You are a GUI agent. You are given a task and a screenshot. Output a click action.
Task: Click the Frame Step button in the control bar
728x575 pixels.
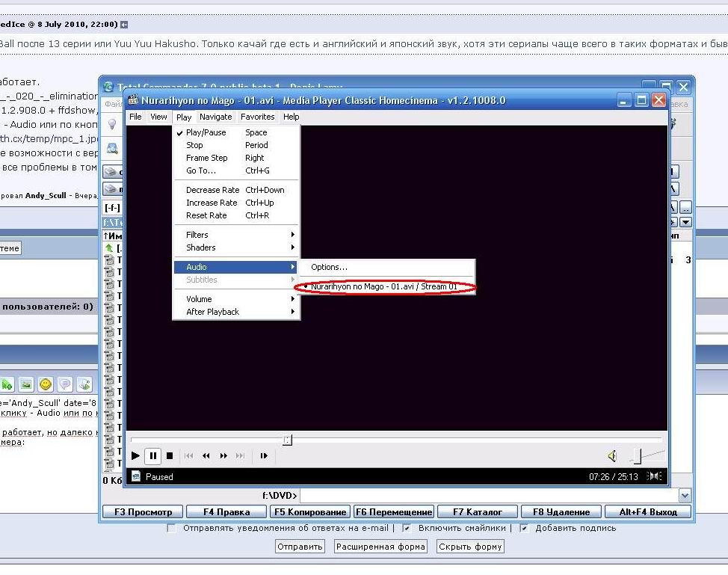click(264, 455)
